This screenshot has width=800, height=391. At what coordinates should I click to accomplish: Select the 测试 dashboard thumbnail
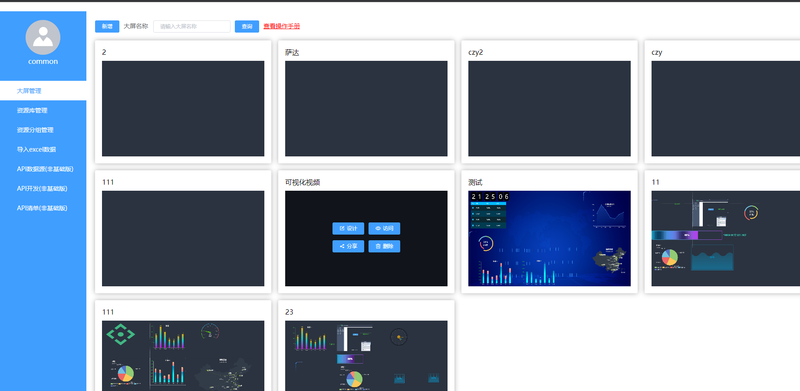(549, 238)
